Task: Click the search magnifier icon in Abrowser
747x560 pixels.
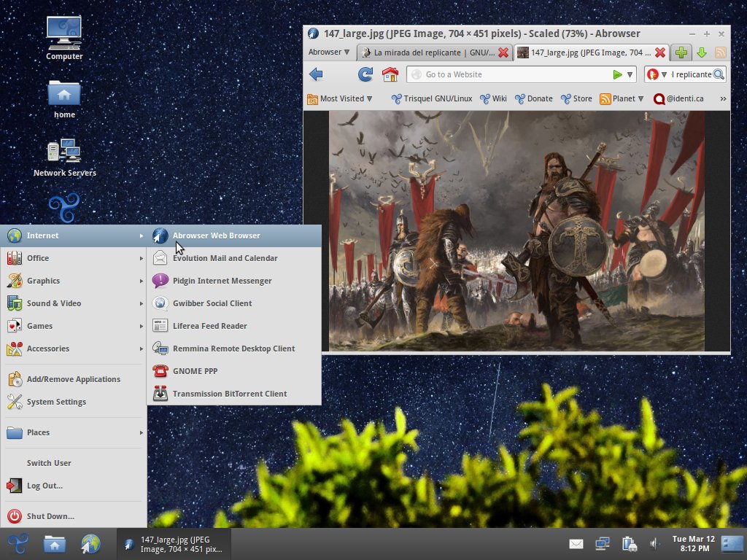Action: (719, 74)
